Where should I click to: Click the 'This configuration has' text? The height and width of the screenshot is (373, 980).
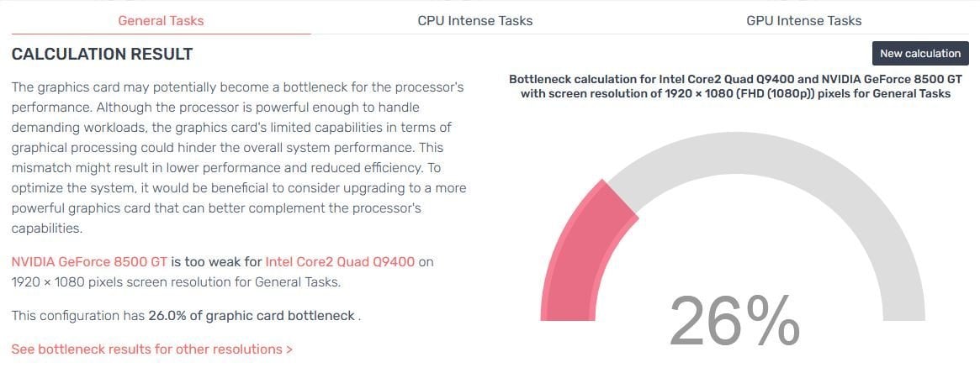coord(78,316)
